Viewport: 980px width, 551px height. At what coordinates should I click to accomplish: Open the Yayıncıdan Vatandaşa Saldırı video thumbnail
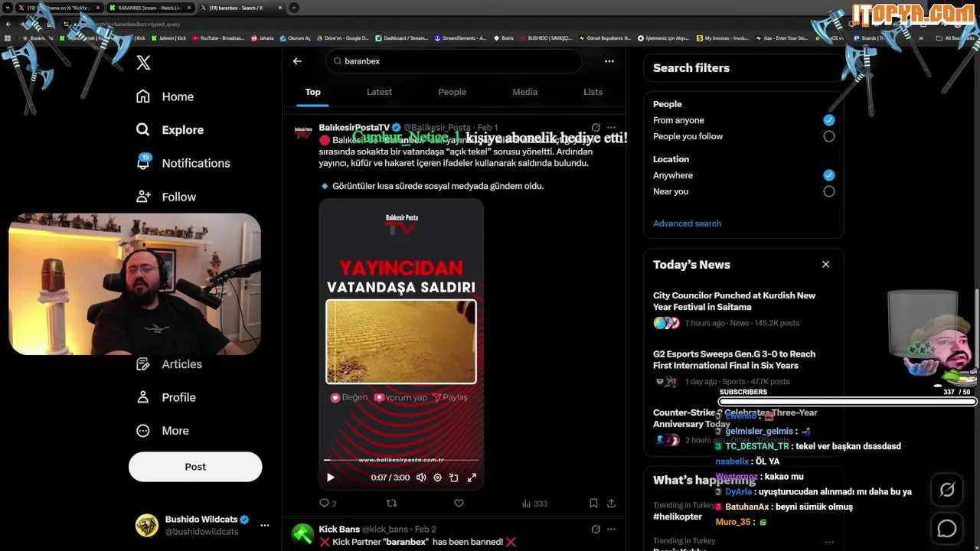coord(401,344)
